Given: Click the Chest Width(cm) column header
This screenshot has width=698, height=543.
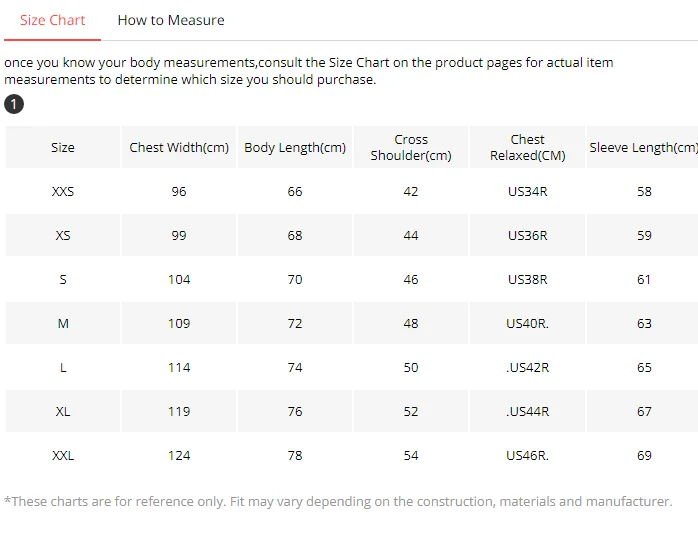Looking at the screenshot, I should pos(179,147).
